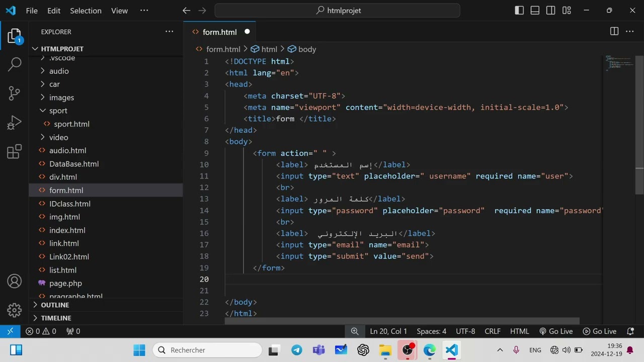The height and width of the screenshot is (362, 644).
Task: Open the Source Control view
Action: (15, 93)
